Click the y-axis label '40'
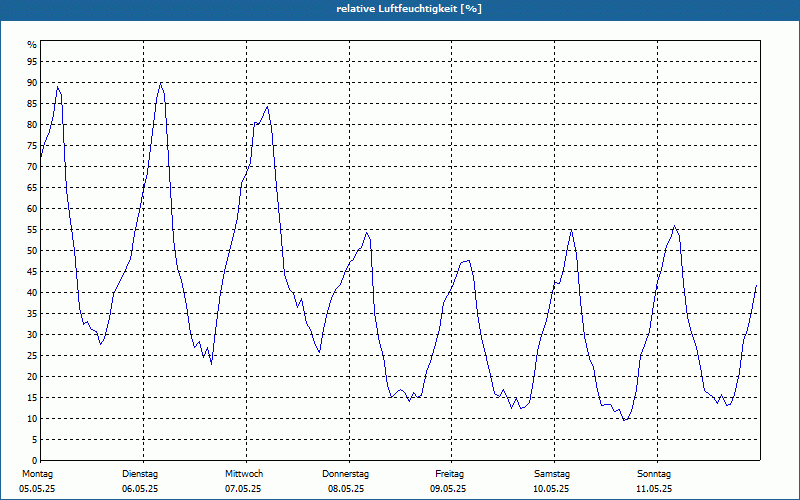The width and height of the screenshot is (800, 500). (32, 292)
